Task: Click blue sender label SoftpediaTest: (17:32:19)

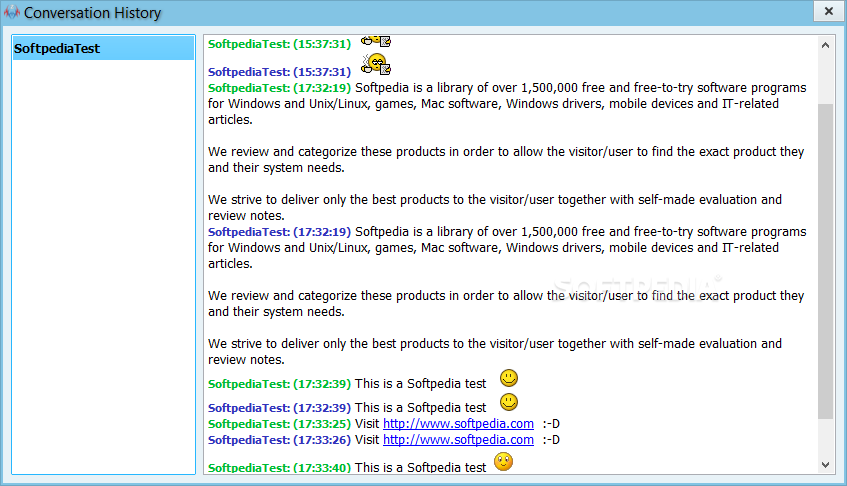Action: coord(279,232)
